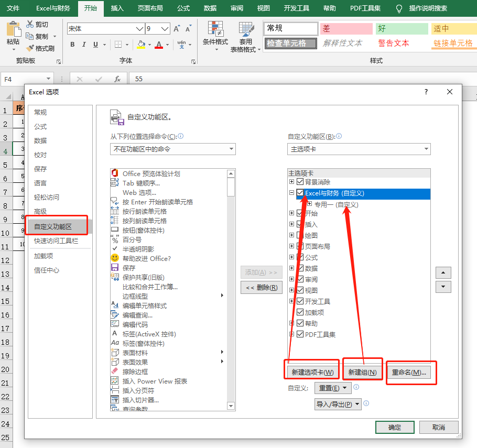This screenshot has height=448, width=477.
Task: Click the lightbulb Tell Me search icon
Action: click(x=399, y=8)
